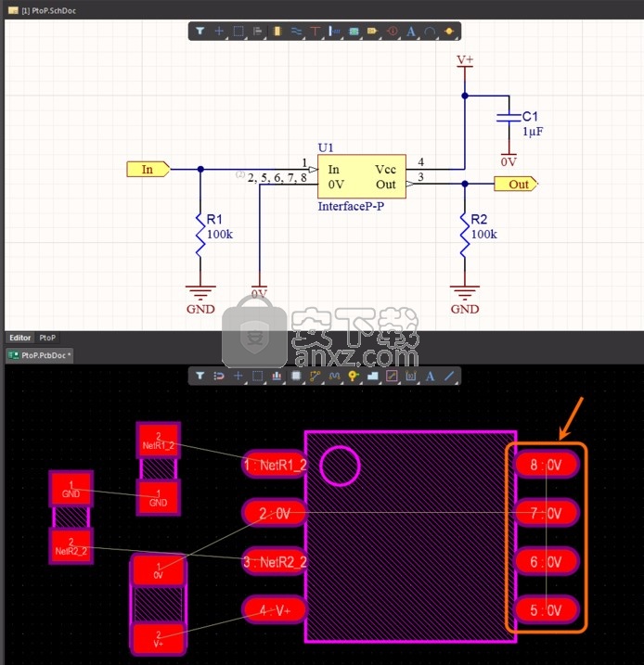The height and width of the screenshot is (665, 644).
Task: Select the Place Power Port tool
Action: [316, 31]
